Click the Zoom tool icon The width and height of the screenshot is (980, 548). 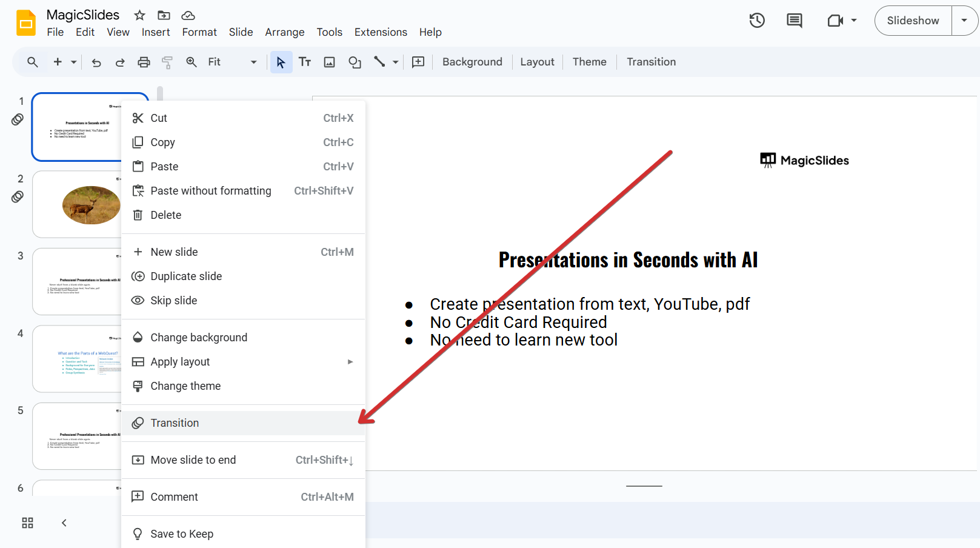coord(192,62)
